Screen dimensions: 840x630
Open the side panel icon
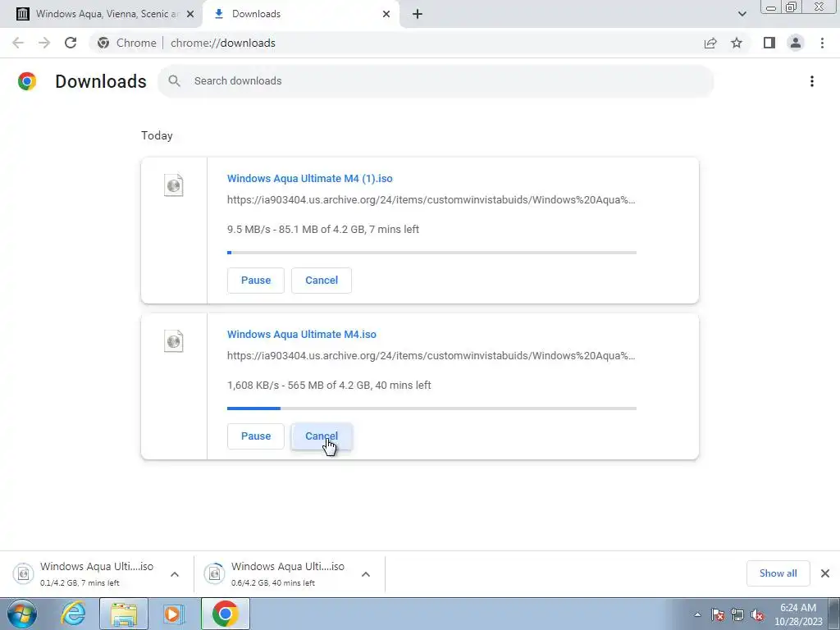click(x=769, y=43)
